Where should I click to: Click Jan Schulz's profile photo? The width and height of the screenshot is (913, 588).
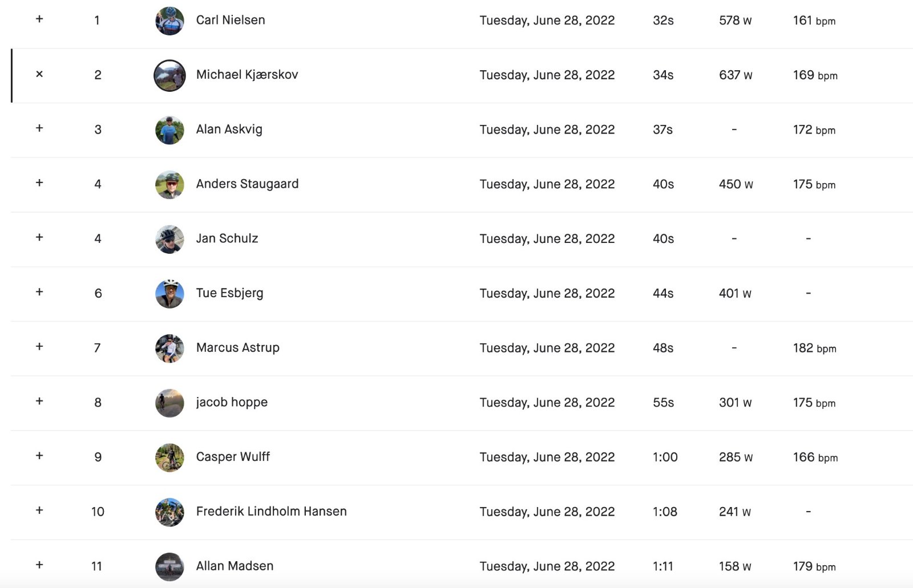tap(169, 240)
